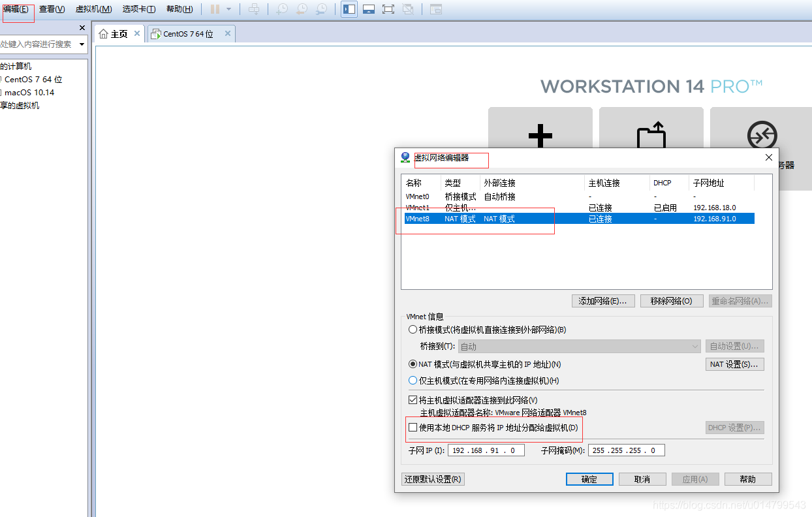Screen dimensions: 812x517
Task: Click 192.168.91.0 subnet address cell
Action: point(714,219)
